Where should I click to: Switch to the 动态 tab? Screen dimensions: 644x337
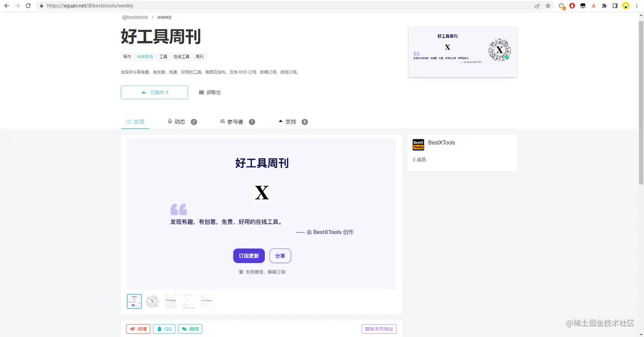[x=179, y=121]
